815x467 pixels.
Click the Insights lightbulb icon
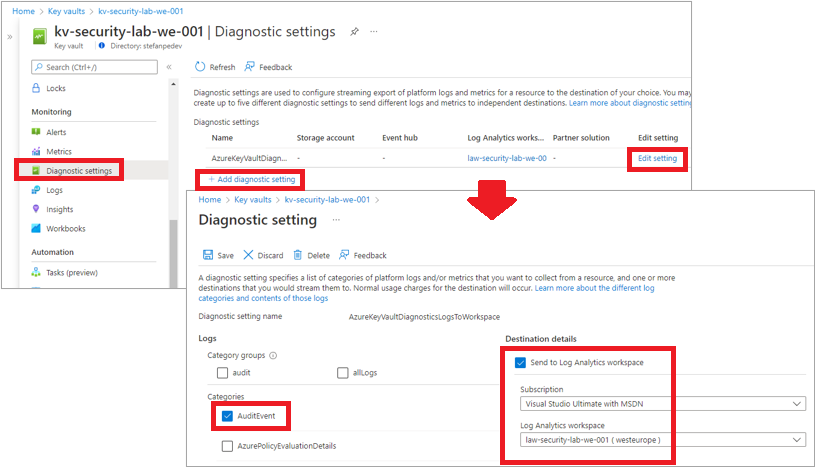[36, 209]
